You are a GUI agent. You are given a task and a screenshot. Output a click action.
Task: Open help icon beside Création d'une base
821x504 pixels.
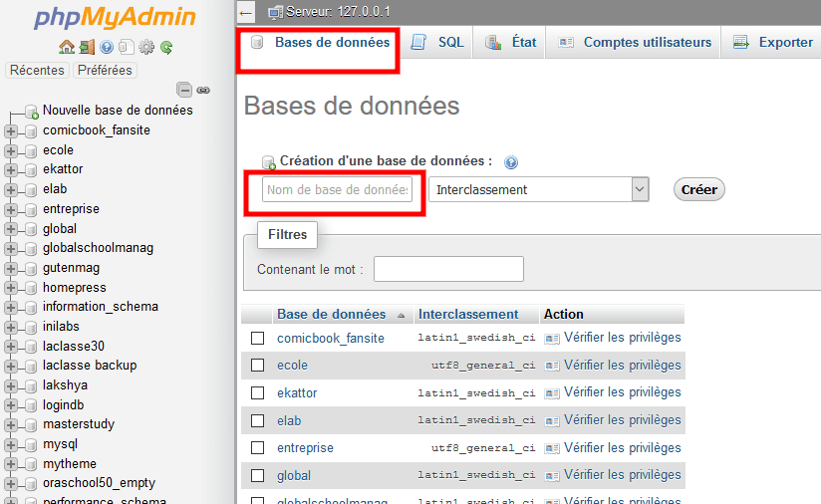coord(511,162)
